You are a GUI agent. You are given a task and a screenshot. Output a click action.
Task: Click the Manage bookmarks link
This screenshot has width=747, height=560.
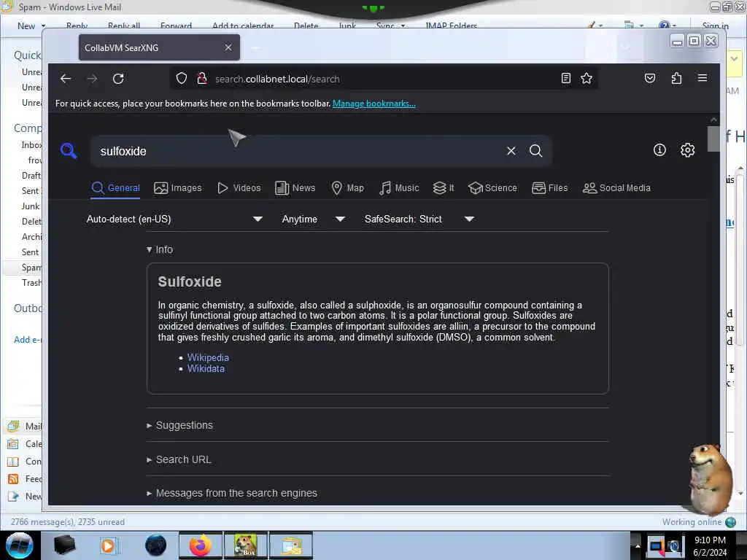point(374,104)
